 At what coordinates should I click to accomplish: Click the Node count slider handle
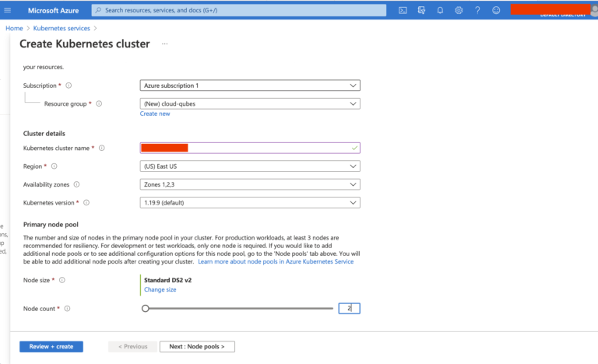tap(146, 308)
